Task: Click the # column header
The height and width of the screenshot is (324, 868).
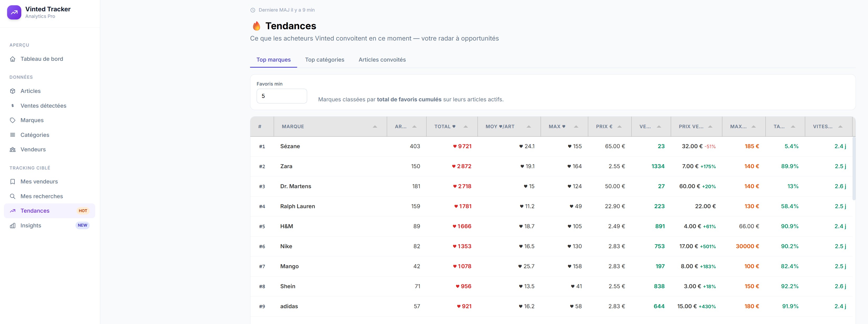Action: click(262, 126)
